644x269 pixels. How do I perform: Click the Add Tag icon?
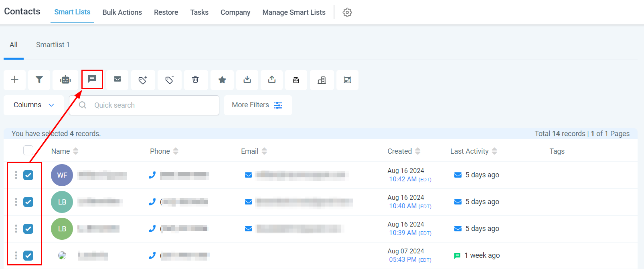143,80
